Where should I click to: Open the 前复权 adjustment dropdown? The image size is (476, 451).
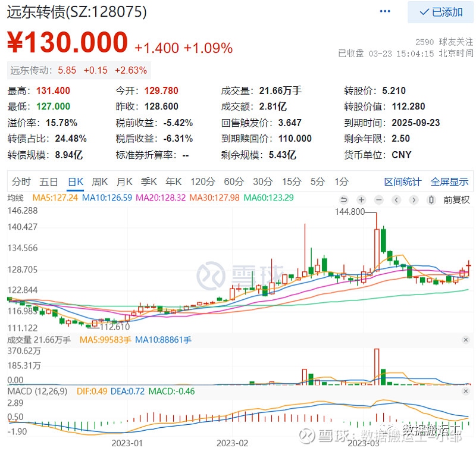pos(456,200)
